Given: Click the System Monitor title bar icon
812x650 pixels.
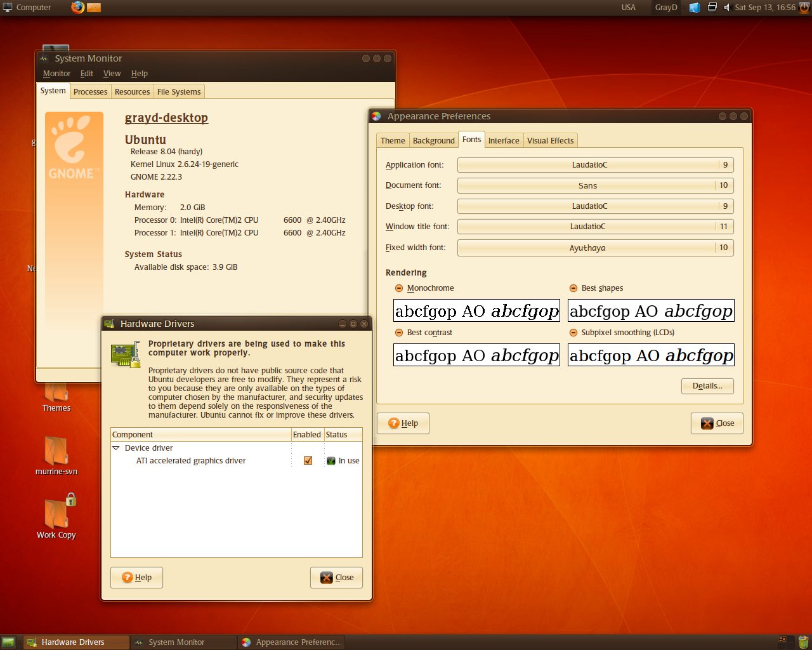Looking at the screenshot, I should click(45, 58).
